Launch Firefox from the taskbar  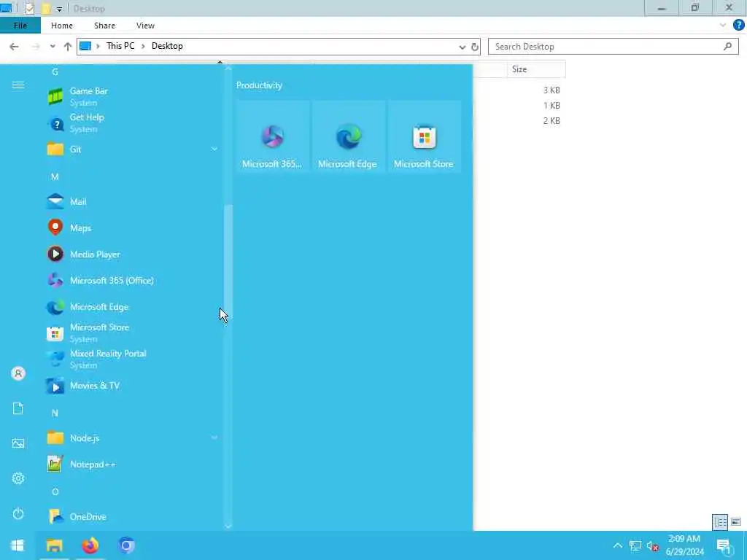[90, 545]
